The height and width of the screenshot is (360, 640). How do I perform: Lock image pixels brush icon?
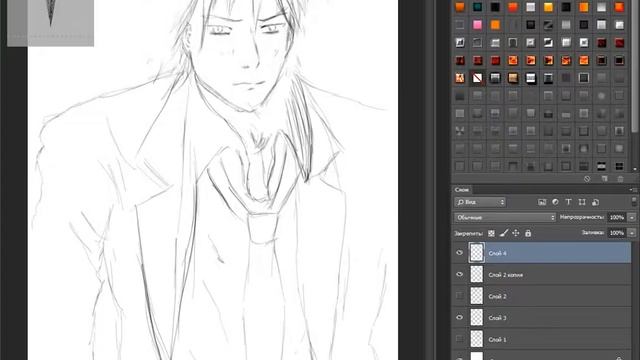pos(504,233)
